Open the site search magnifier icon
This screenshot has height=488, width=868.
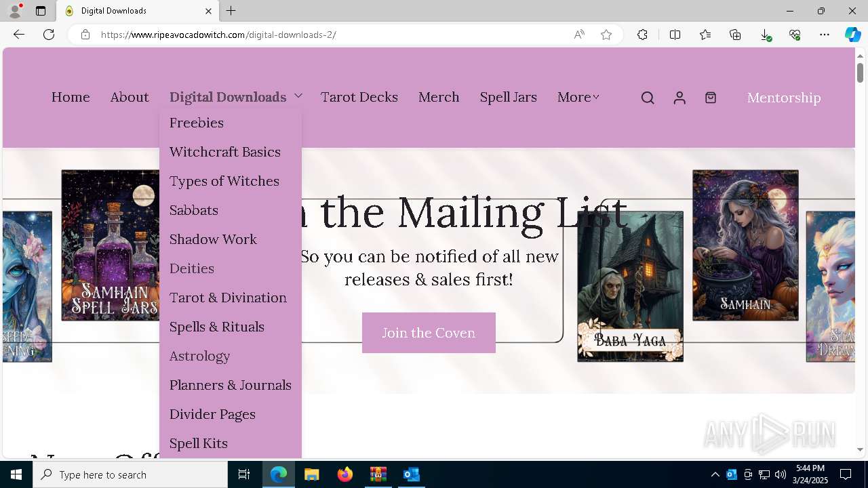click(x=648, y=98)
